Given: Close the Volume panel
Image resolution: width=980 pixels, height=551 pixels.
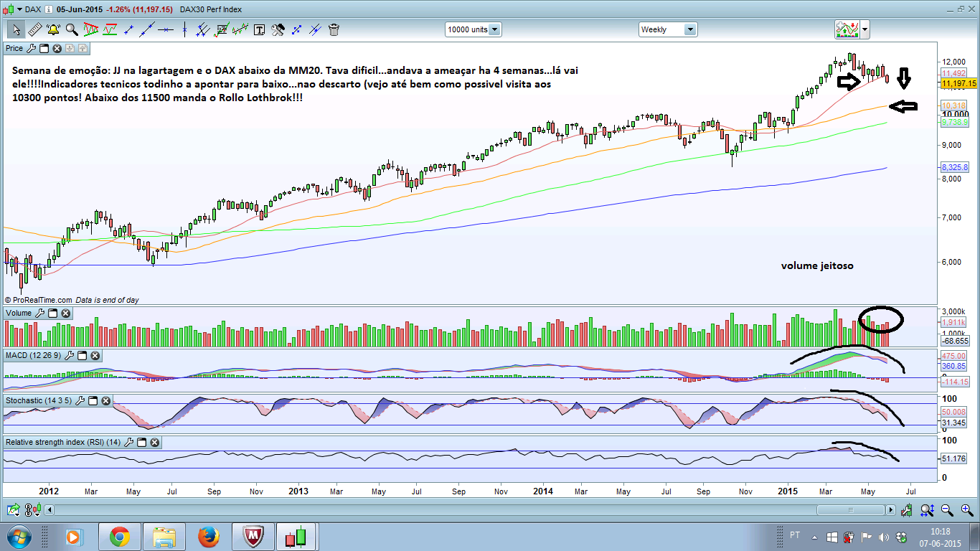Looking at the screenshot, I should tap(66, 313).
